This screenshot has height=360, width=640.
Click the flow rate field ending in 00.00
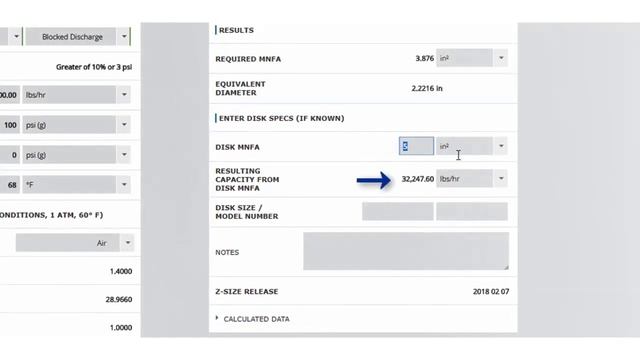[9, 95]
